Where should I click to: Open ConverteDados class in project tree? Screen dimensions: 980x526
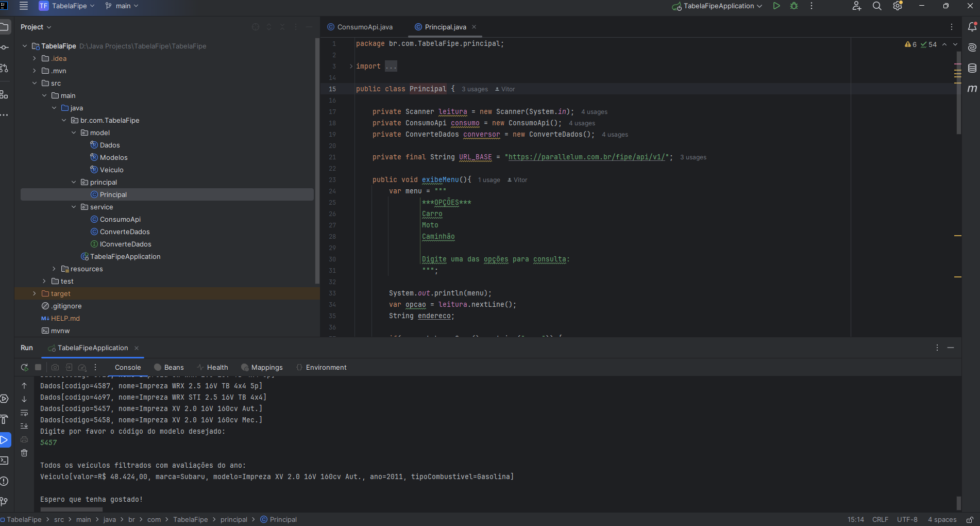[125, 232]
